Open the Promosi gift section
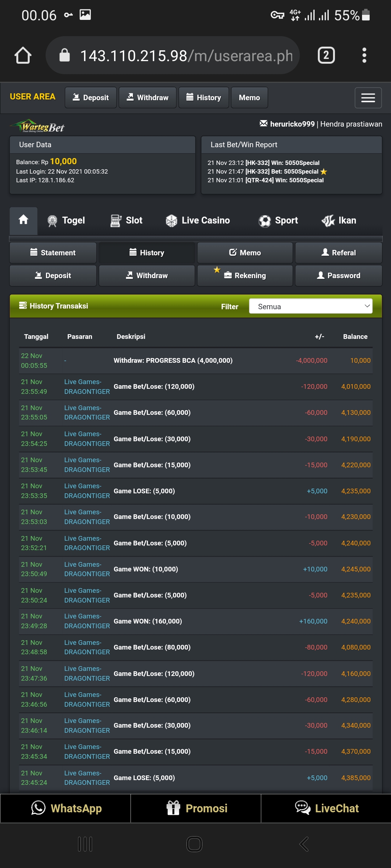This screenshot has width=391, height=868. point(196,808)
